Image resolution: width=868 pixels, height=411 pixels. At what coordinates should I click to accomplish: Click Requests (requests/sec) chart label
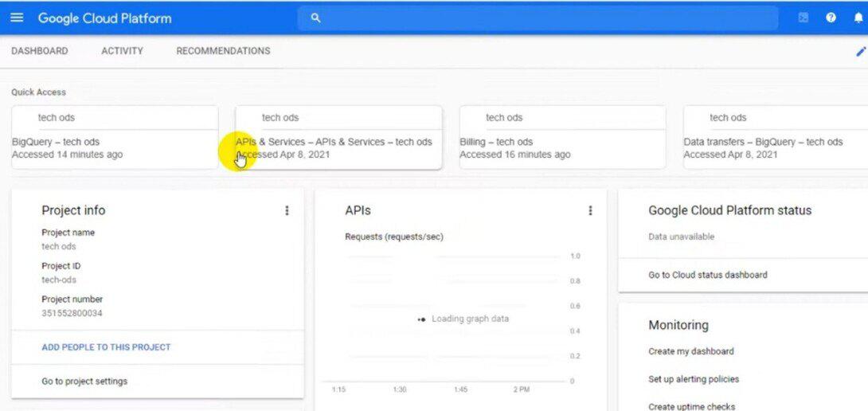(394, 237)
